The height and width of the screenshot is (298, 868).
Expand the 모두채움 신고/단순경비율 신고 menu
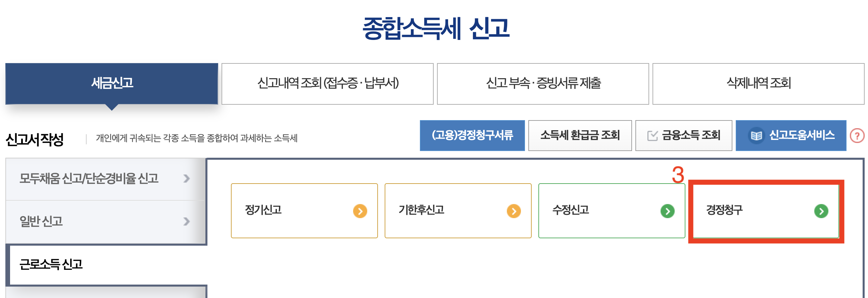click(101, 179)
